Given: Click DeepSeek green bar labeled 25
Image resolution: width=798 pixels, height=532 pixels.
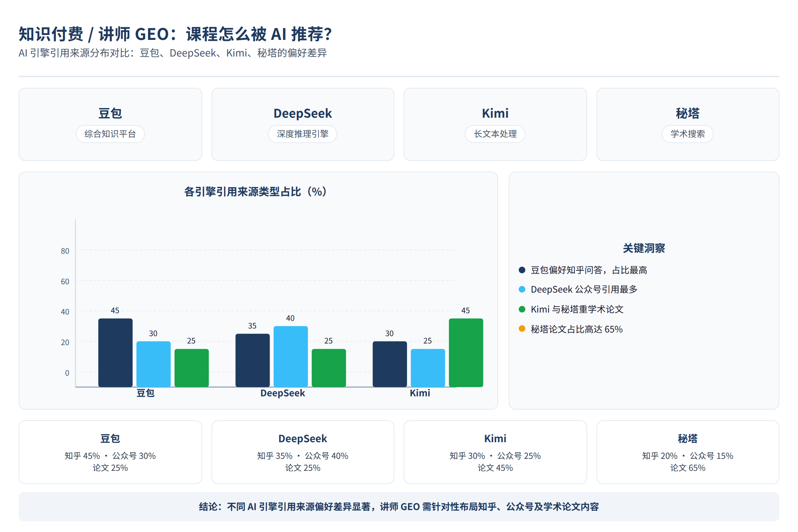Looking at the screenshot, I should 329,368.
